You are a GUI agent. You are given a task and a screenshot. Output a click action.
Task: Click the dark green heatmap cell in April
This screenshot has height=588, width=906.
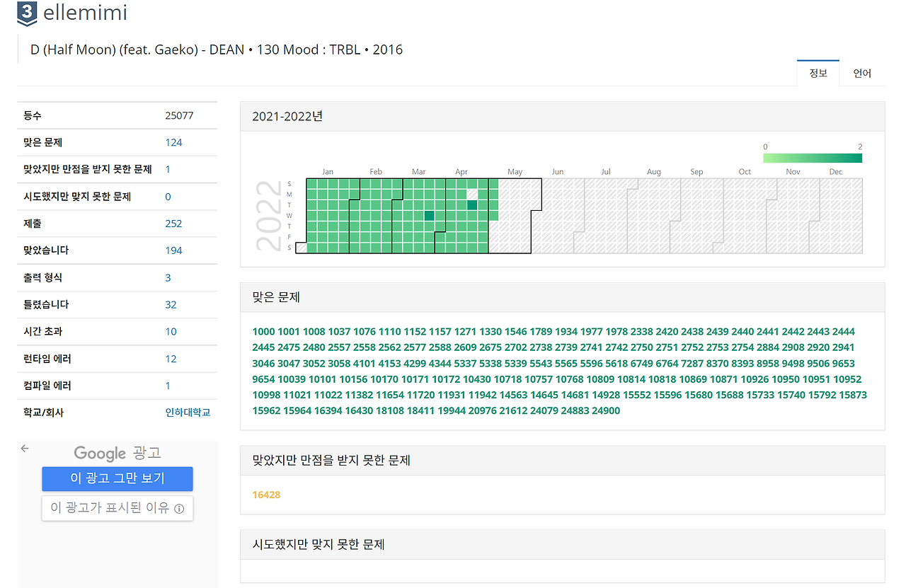(x=472, y=205)
